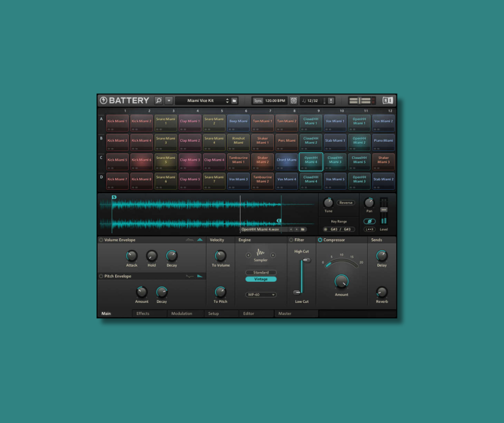Image resolution: width=504 pixels, height=423 pixels.
Task: Load next sample with right arrow
Action: 297,230
